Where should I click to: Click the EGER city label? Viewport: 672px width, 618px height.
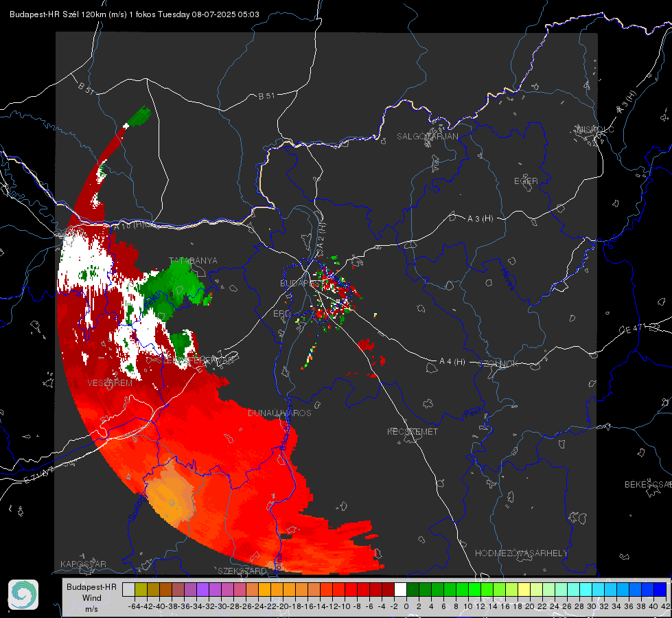pos(526,181)
